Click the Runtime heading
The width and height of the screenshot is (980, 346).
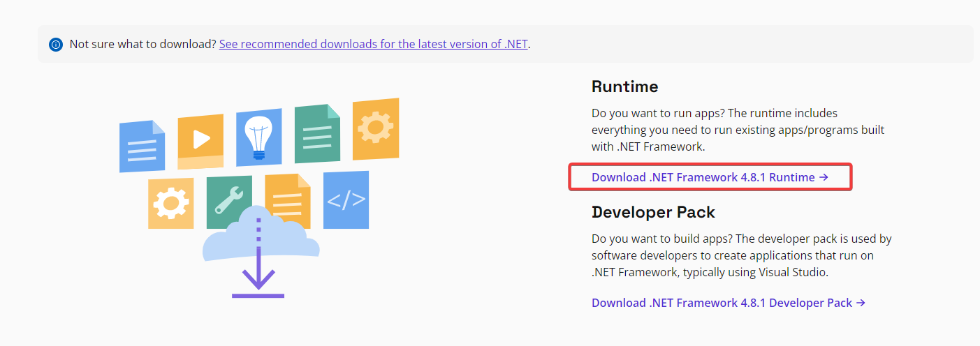click(624, 86)
